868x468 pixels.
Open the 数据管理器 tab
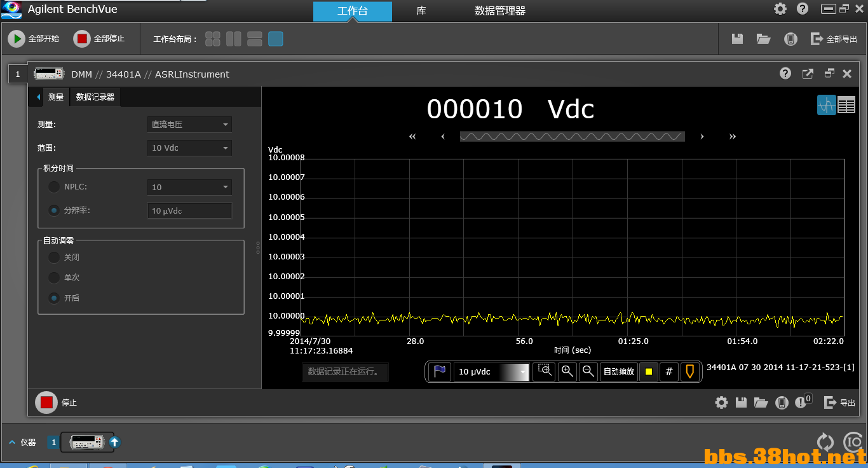tap(500, 11)
